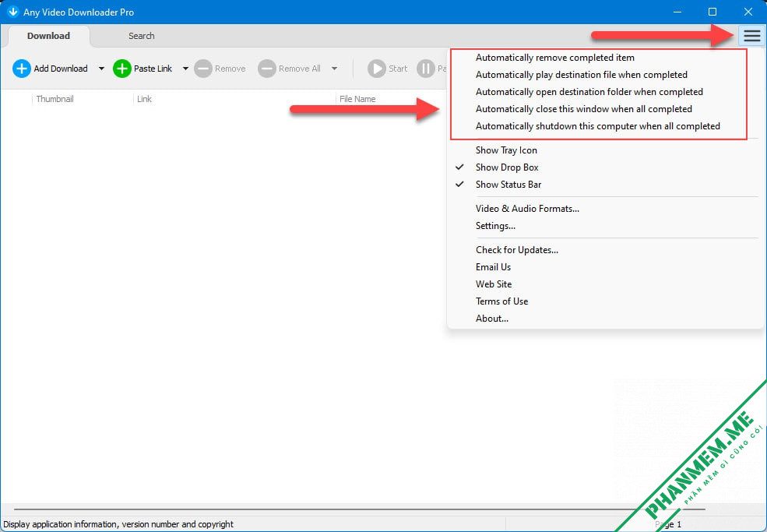
Task: Click the status bar description text
Action: tap(118, 524)
